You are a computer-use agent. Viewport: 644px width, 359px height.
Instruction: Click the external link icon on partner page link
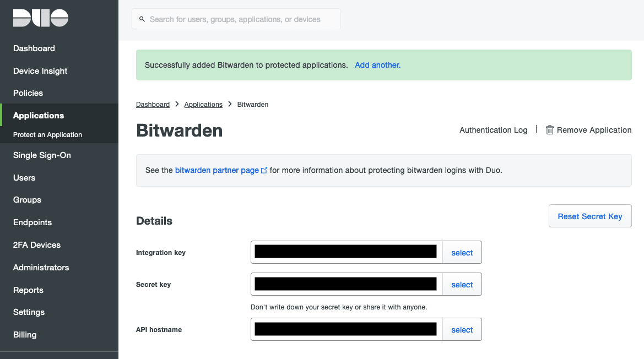point(264,170)
